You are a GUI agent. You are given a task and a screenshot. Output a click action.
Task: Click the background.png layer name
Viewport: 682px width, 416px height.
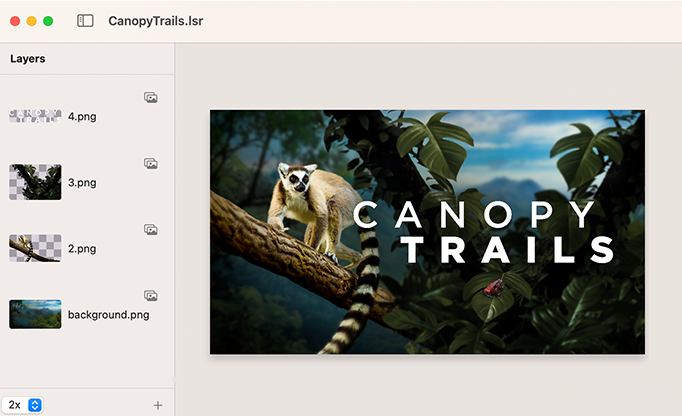(108, 314)
